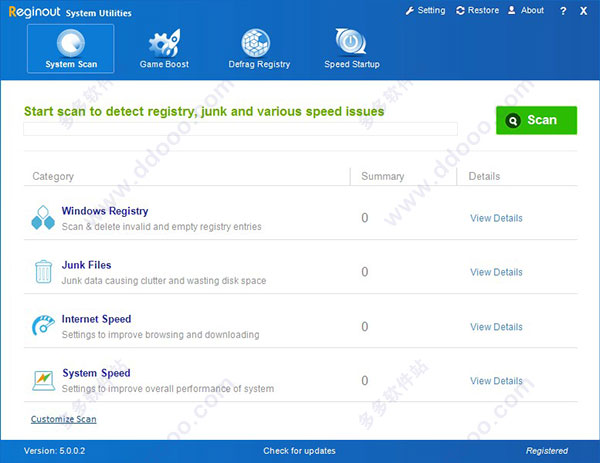
Task: Click the Junk Files summary count 0
Action: pos(365,272)
